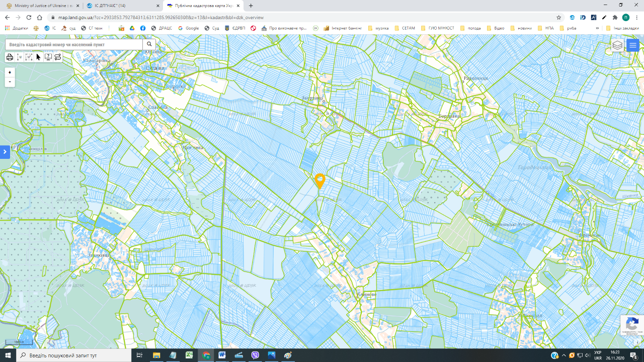Screen dimensions: 644x362
Task: Close the ІС ДП"НАІС" tab
Action: tap(157, 6)
